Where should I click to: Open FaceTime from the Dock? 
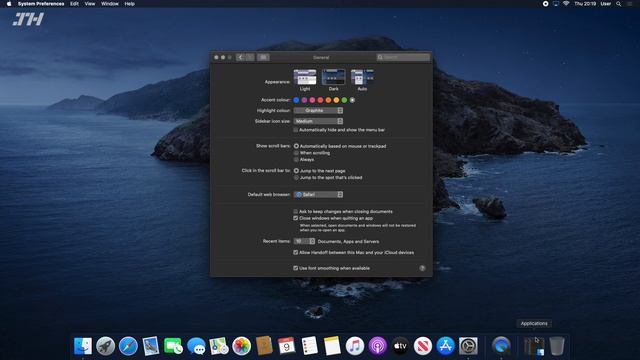click(x=173, y=346)
